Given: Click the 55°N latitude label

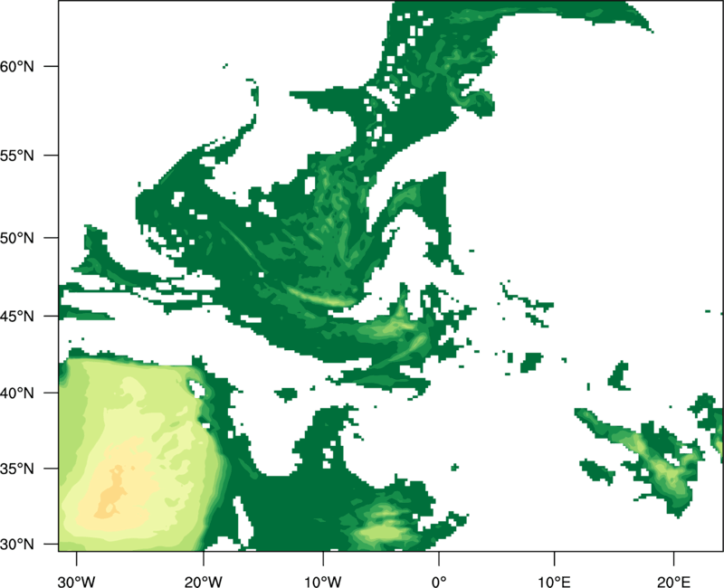Looking at the screenshot, I should coord(17,156).
